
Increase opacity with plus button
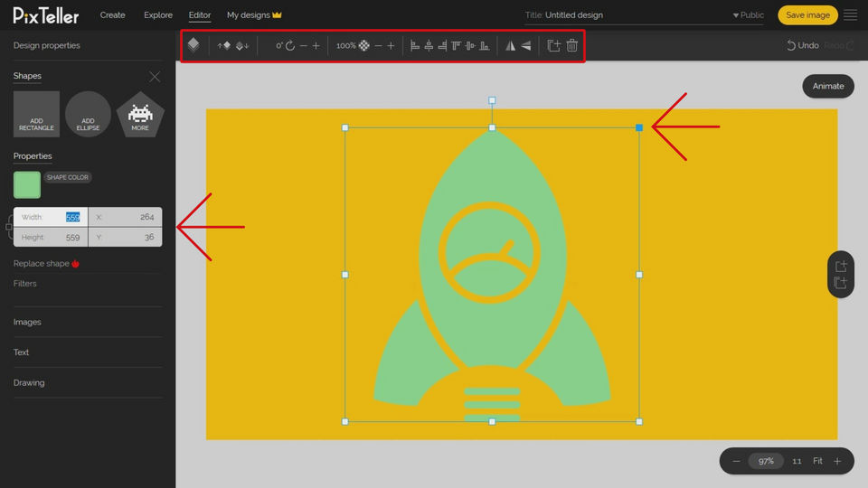(x=391, y=45)
